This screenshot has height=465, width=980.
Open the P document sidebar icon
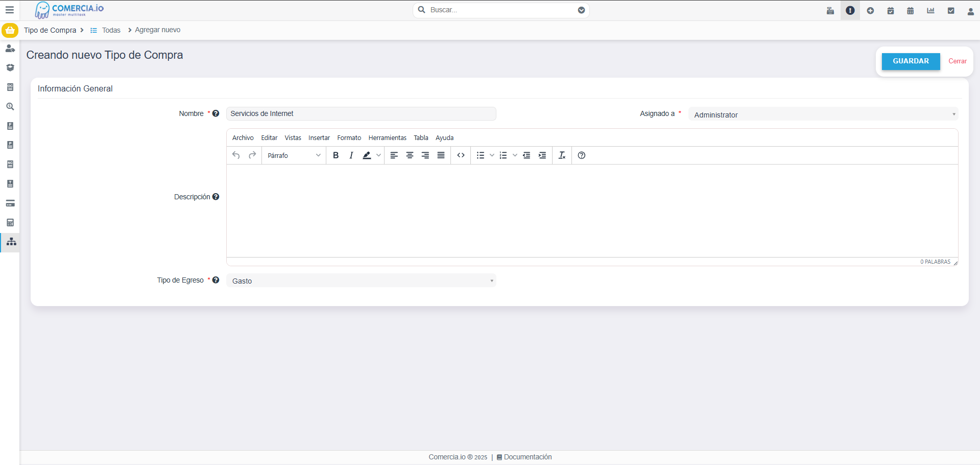point(10,145)
